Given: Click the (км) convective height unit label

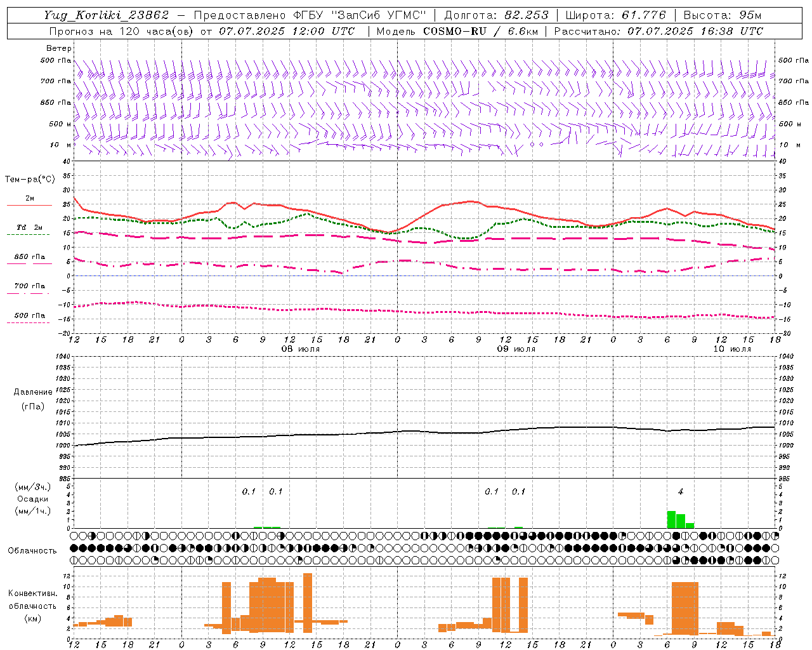Looking at the screenshot, I should pos(32,618).
